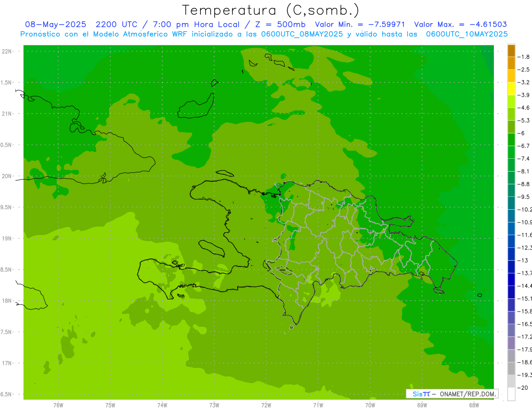Click the '68W' longitude label
The image size is (532, 411).
click(474, 405)
